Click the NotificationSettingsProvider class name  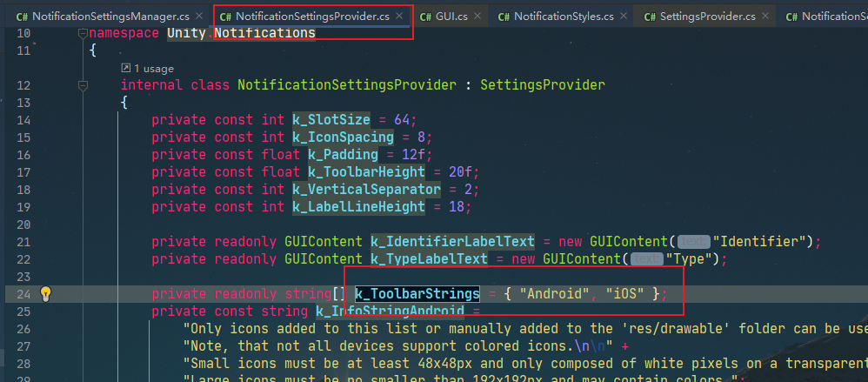click(347, 84)
